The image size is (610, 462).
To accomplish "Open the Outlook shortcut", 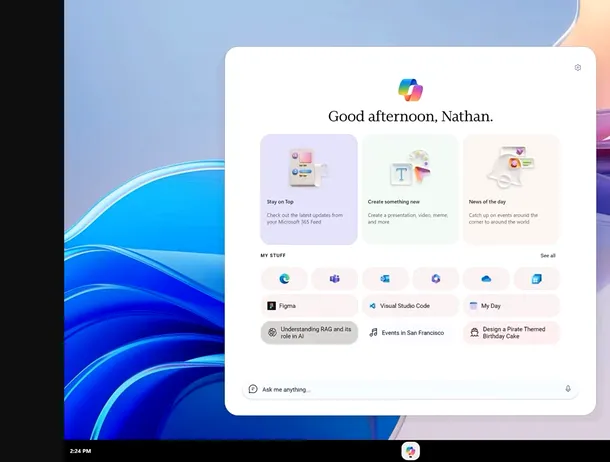I will [x=385, y=279].
